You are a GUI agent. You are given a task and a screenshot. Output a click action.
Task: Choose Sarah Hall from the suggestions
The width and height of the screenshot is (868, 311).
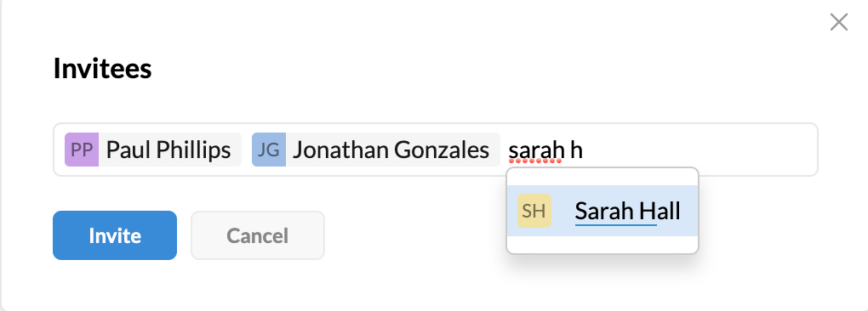(x=627, y=211)
